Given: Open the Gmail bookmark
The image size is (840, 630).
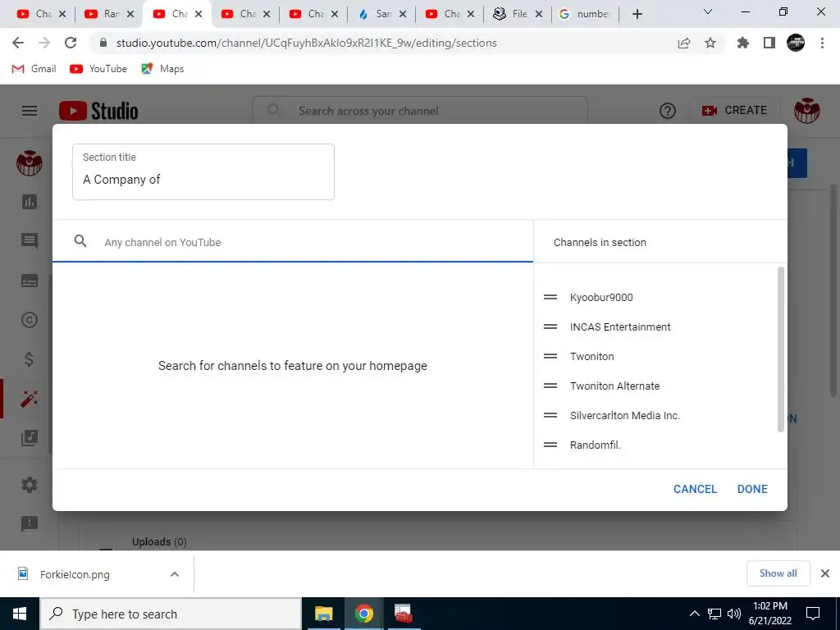Looking at the screenshot, I should coord(34,69).
